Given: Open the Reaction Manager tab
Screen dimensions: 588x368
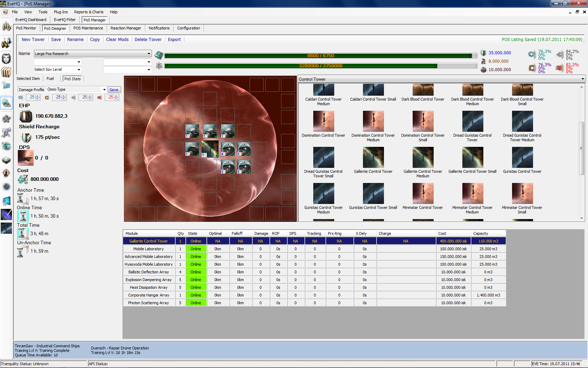Looking at the screenshot, I should pos(126,28).
